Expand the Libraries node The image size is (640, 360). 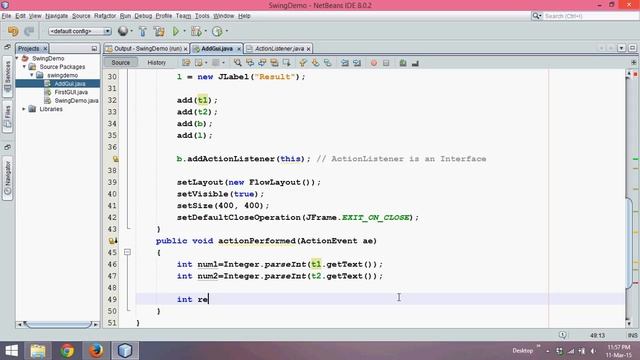point(24,109)
